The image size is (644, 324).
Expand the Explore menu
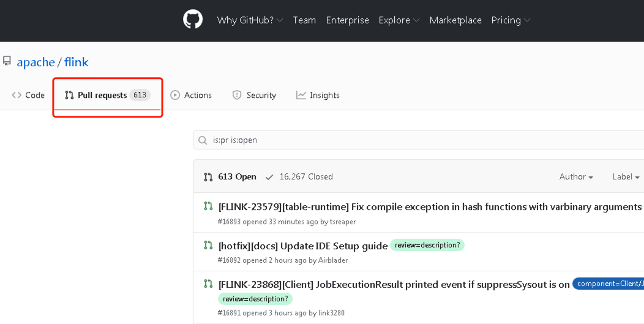[x=399, y=20]
